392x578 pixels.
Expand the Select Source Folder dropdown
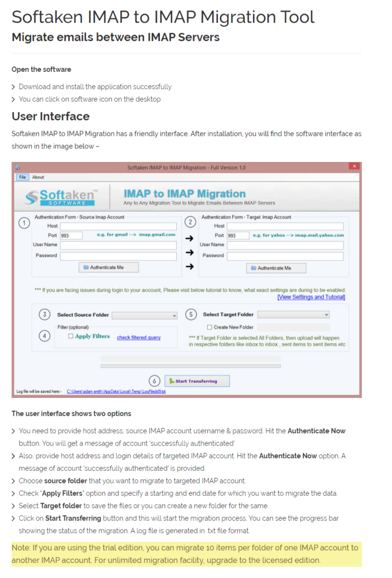(x=145, y=315)
